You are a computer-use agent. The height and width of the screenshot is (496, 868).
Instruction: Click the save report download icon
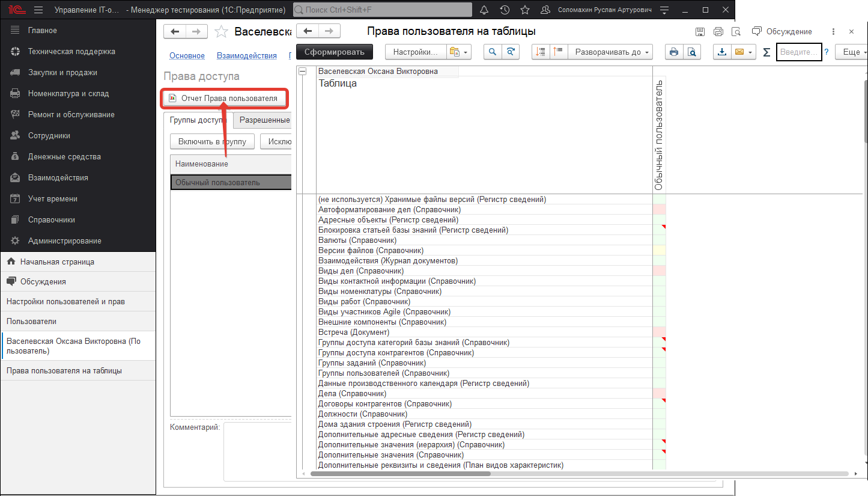(x=722, y=52)
